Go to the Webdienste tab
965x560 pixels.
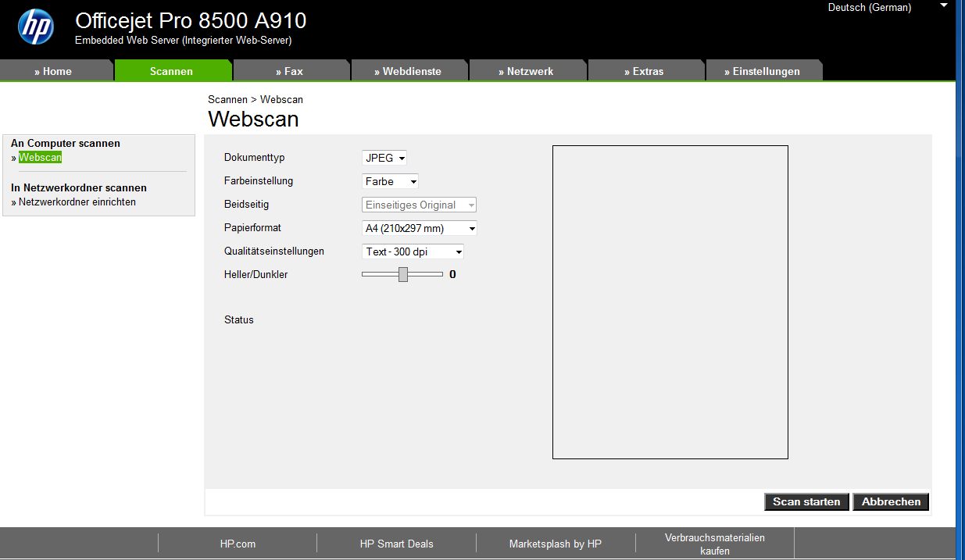tap(409, 71)
